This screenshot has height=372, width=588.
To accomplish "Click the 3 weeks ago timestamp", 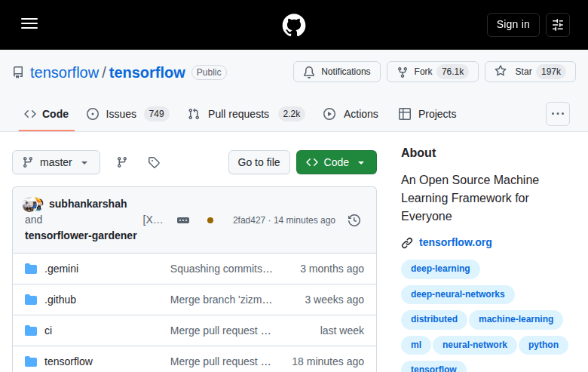I will pos(335,300).
